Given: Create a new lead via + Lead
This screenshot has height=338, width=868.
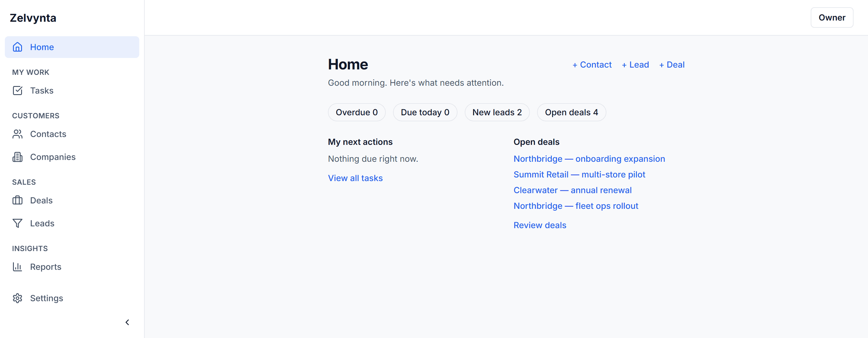Looking at the screenshot, I should point(635,65).
